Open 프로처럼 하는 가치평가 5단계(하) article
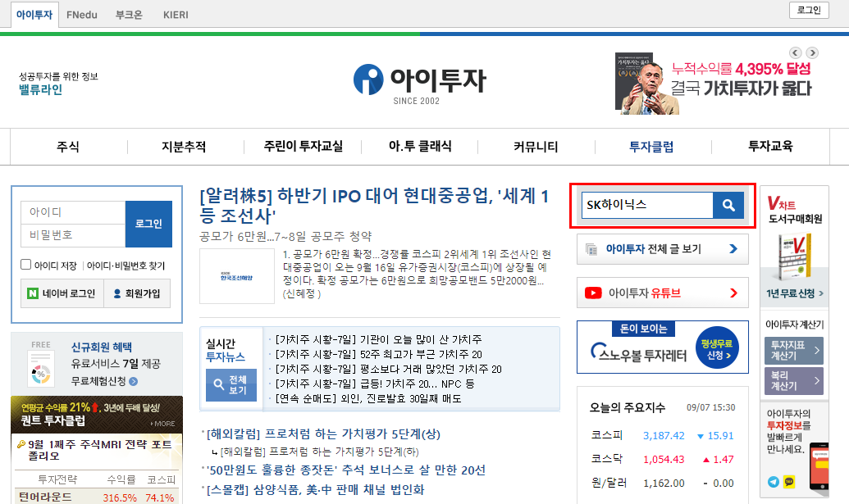849x504 pixels. pos(319,452)
